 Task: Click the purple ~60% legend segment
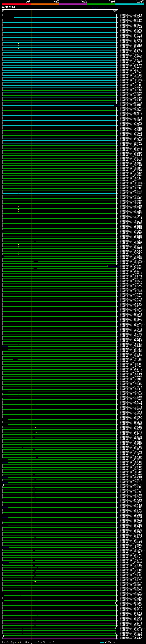point(73,4)
